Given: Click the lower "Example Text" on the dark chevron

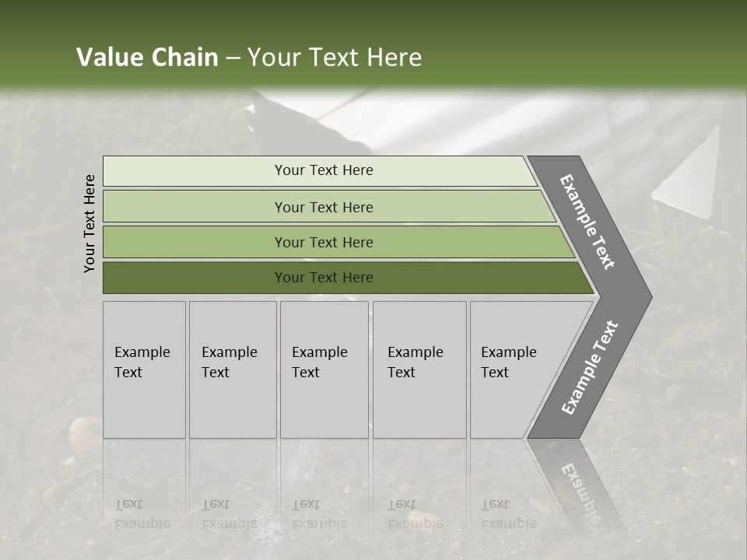Looking at the screenshot, I should pos(590,368).
